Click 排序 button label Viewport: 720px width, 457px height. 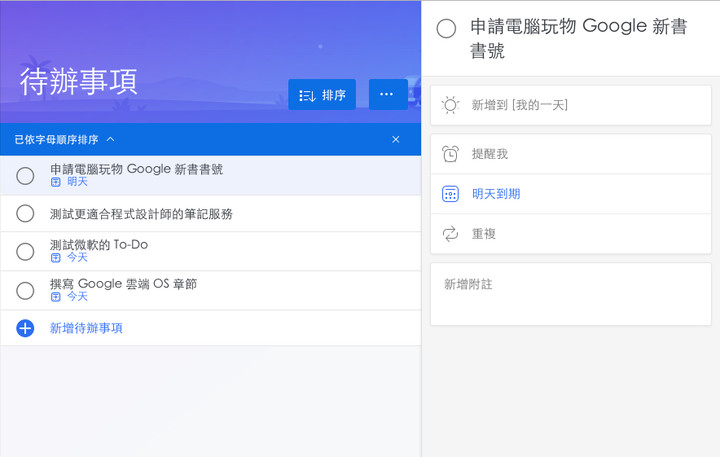(334, 95)
